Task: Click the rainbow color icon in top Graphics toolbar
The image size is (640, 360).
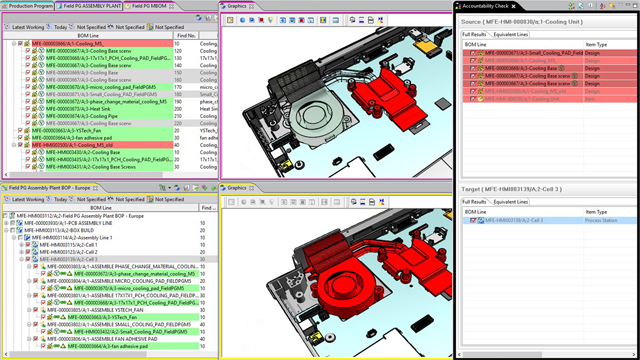Action: click(x=323, y=20)
